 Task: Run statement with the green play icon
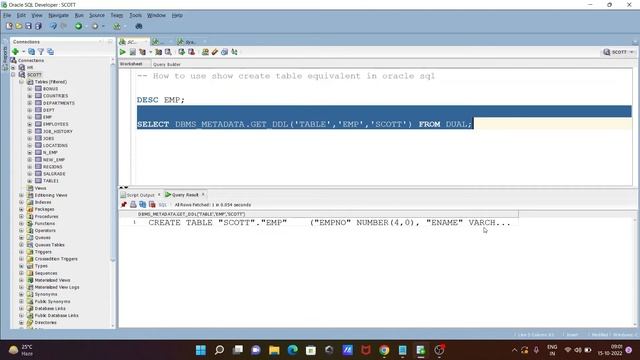(x=122, y=52)
